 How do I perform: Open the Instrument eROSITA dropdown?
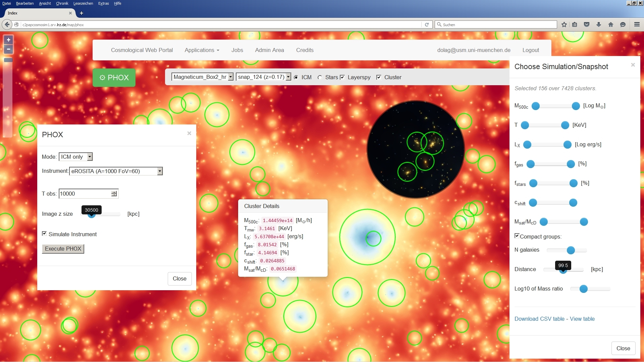click(116, 171)
